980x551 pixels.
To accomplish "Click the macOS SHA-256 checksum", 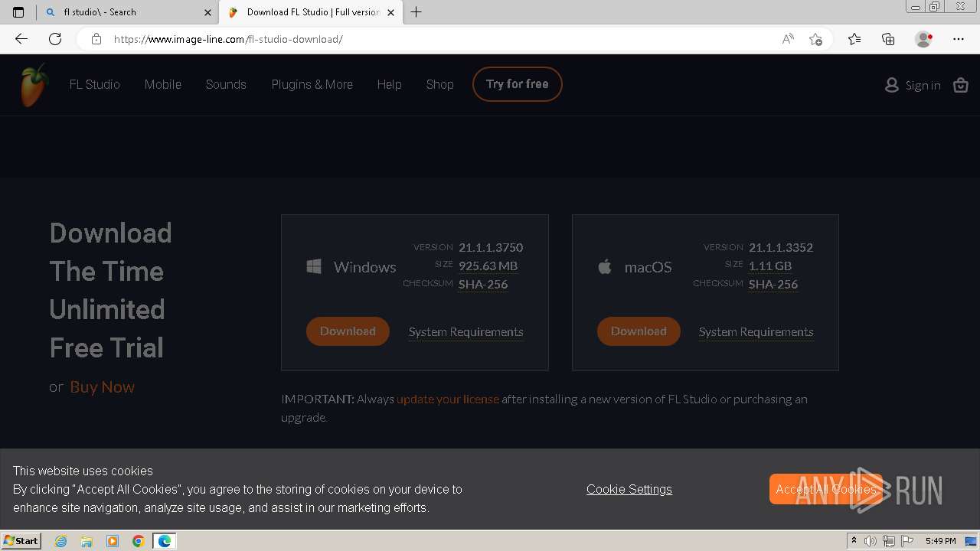I will (773, 284).
